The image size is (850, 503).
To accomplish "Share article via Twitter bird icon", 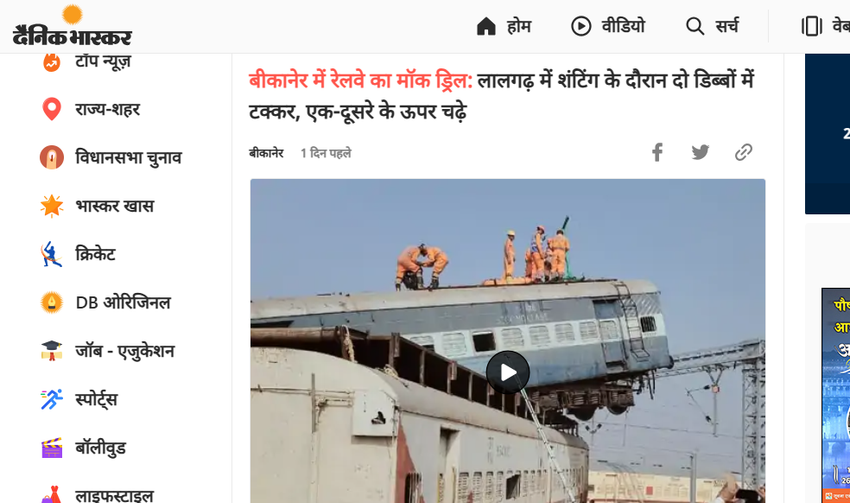I will pyautogui.click(x=700, y=152).
